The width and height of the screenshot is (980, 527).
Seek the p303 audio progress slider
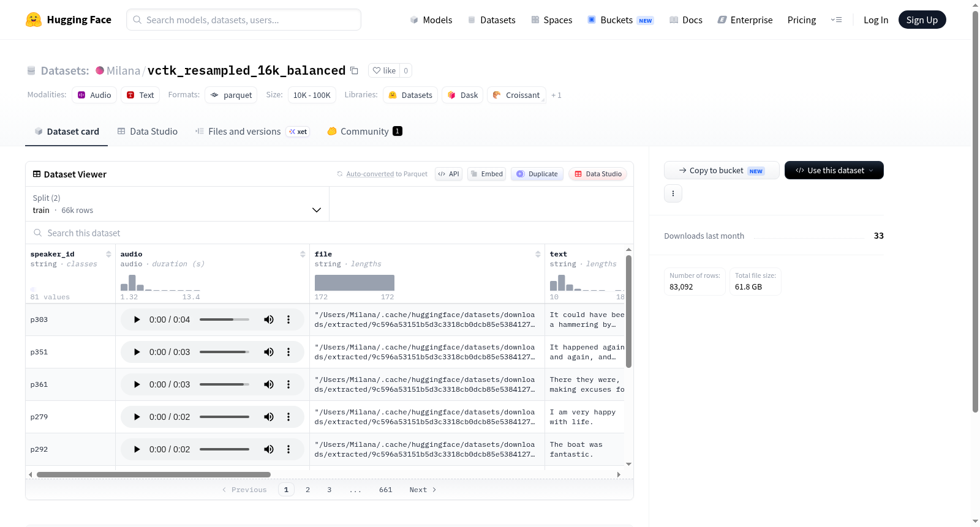(224, 320)
